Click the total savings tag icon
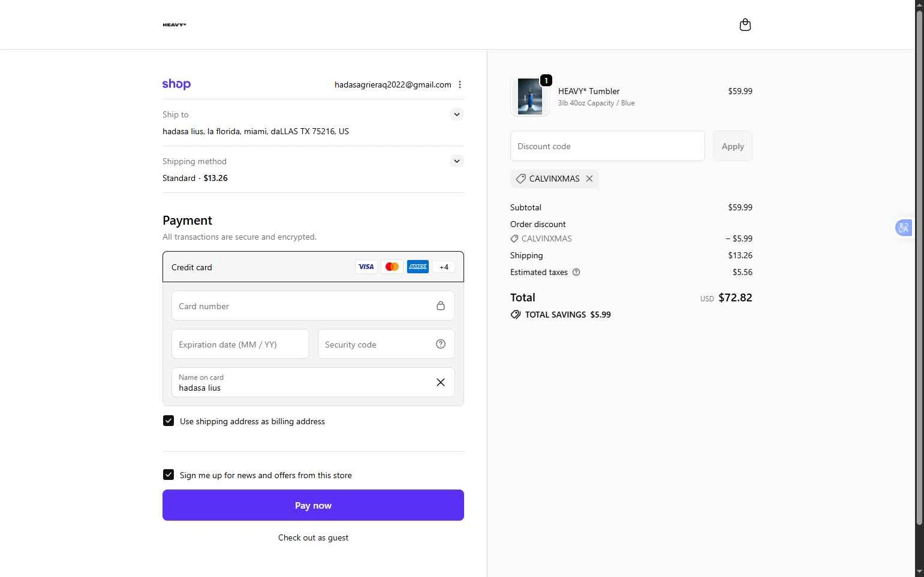The height and width of the screenshot is (577, 924). (x=516, y=315)
